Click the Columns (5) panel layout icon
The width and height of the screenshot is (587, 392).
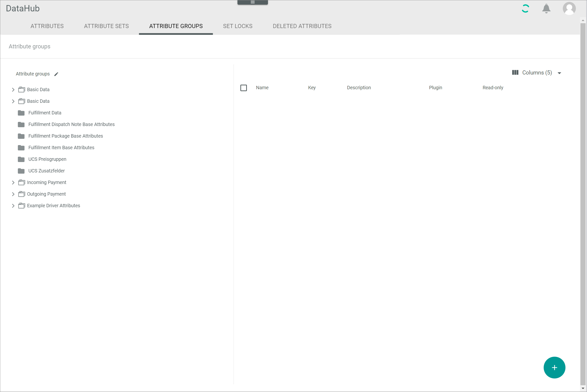(x=515, y=73)
